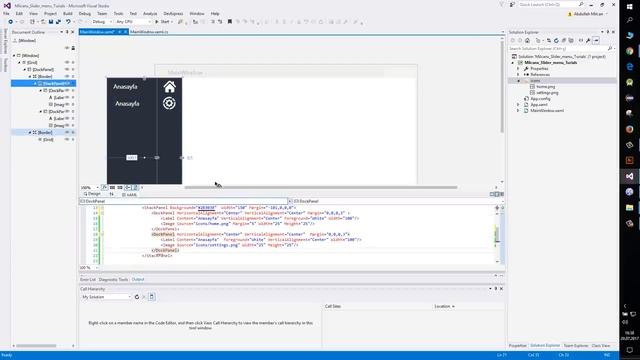Switch to the Error List tab

pos(87,280)
